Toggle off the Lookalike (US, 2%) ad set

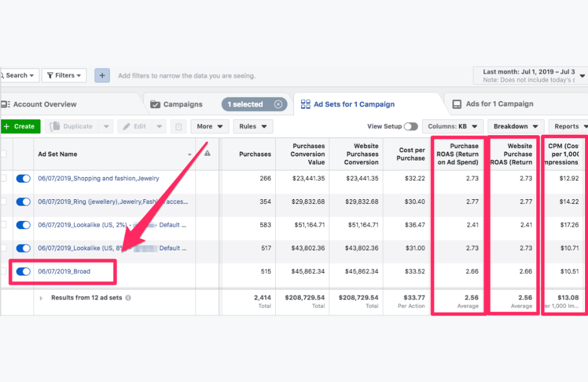coord(24,225)
